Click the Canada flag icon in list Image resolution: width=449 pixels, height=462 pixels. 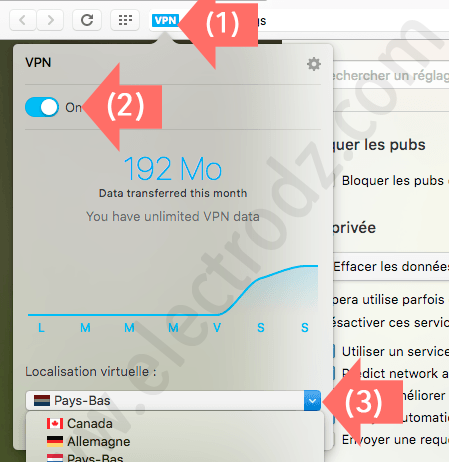click(55, 424)
